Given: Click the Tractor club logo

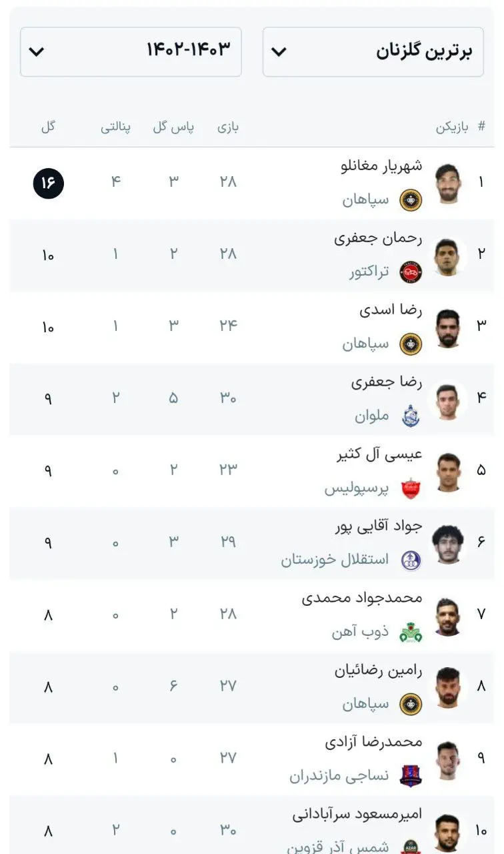Looking at the screenshot, I should (x=411, y=272).
